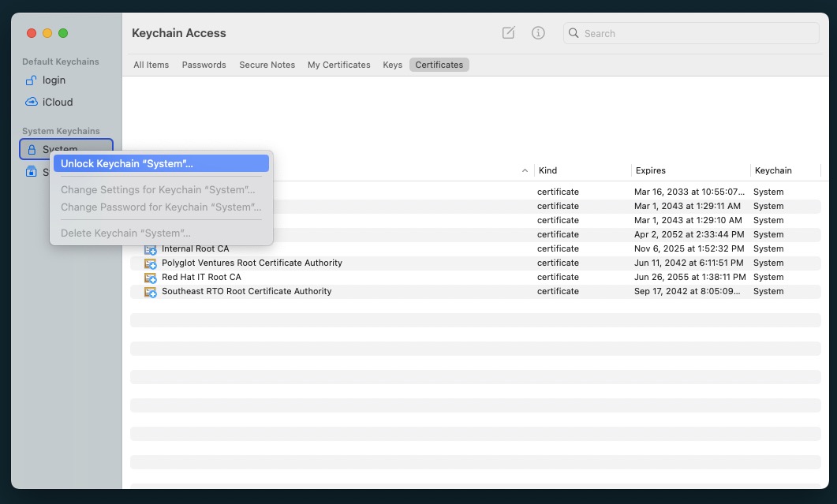
Task: Click the compose new item icon
Action: click(x=509, y=33)
